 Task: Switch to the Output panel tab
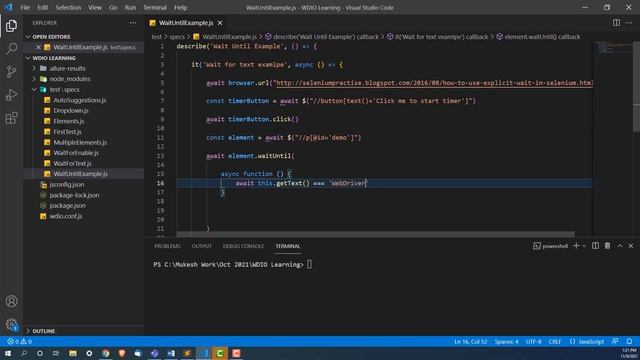click(x=202, y=246)
